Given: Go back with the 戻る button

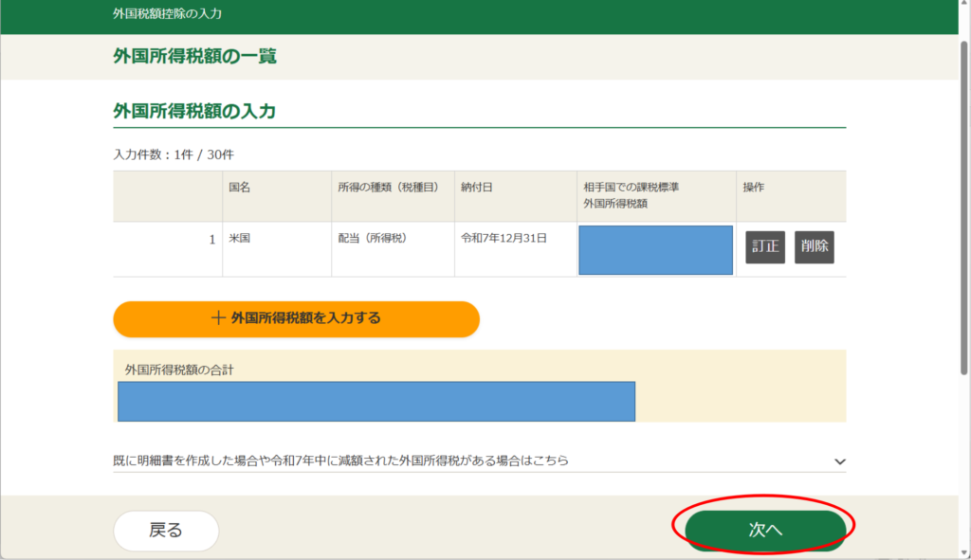Looking at the screenshot, I should (166, 531).
